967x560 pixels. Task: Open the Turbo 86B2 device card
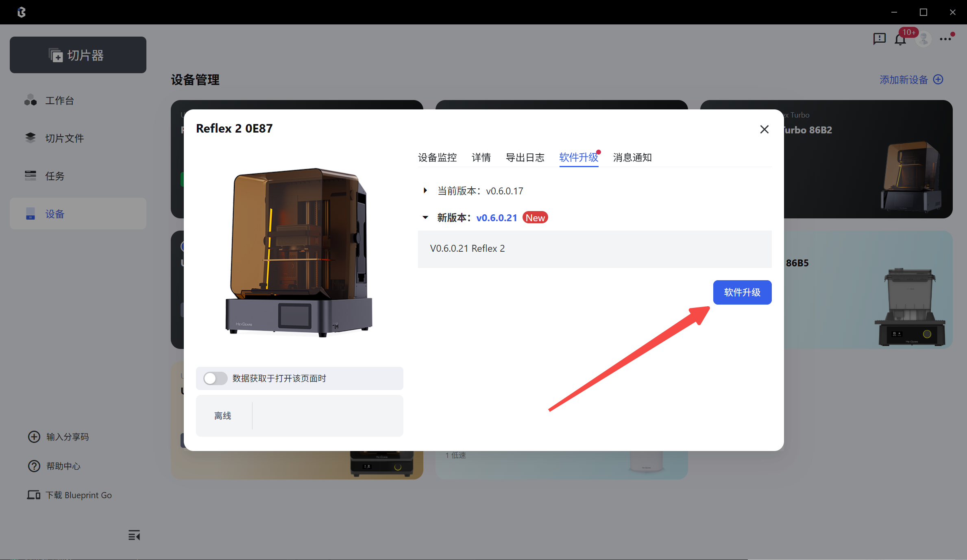pyautogui.click(x=868, y=159)
